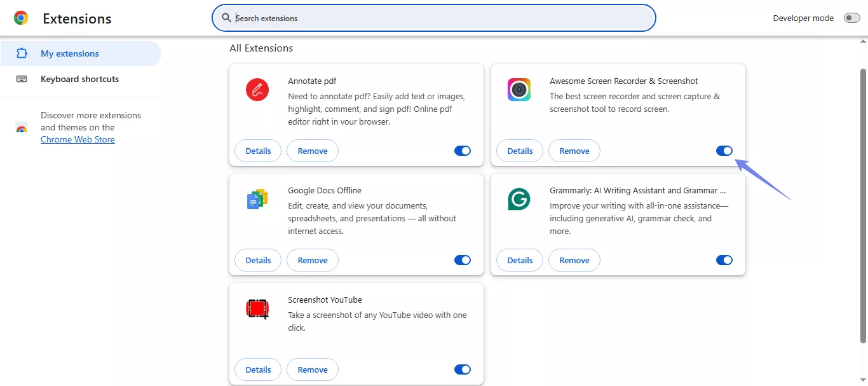Click the Google Docs Offline extension icon
The height and width of the screenshot is (386, 868).
(x=257, y=199)
